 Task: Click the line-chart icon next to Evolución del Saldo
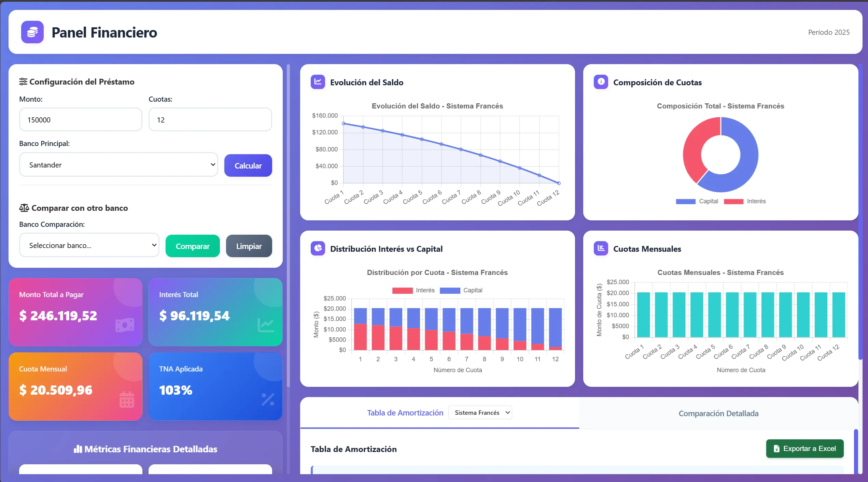(x=318, y=82)
